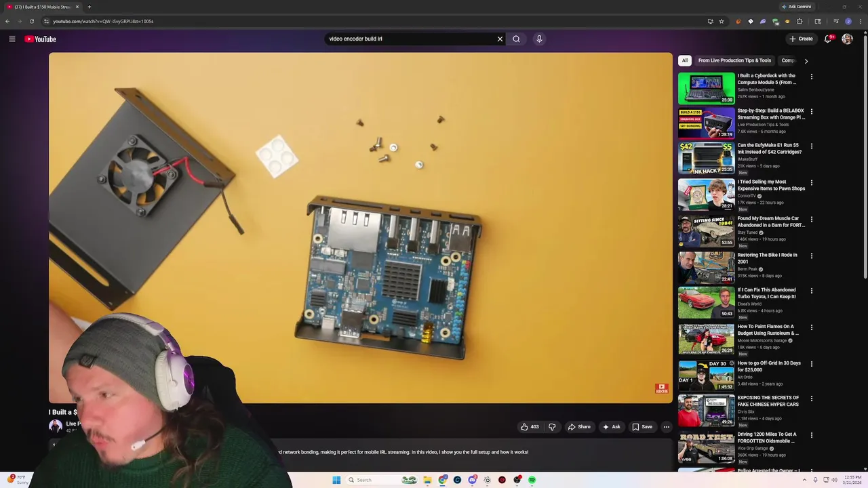Click the taskbar volume icon
The image size is (868, 488).
point(834,480)
